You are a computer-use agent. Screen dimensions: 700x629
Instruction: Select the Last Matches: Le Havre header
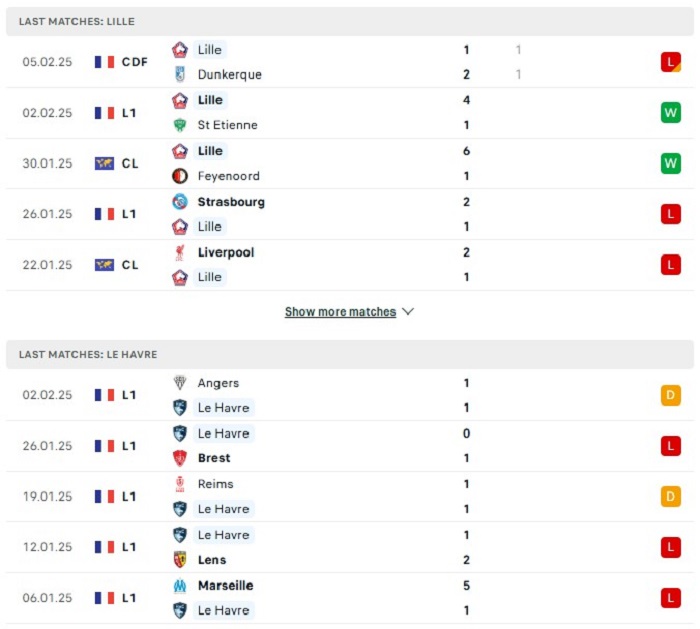pos(350,354)
